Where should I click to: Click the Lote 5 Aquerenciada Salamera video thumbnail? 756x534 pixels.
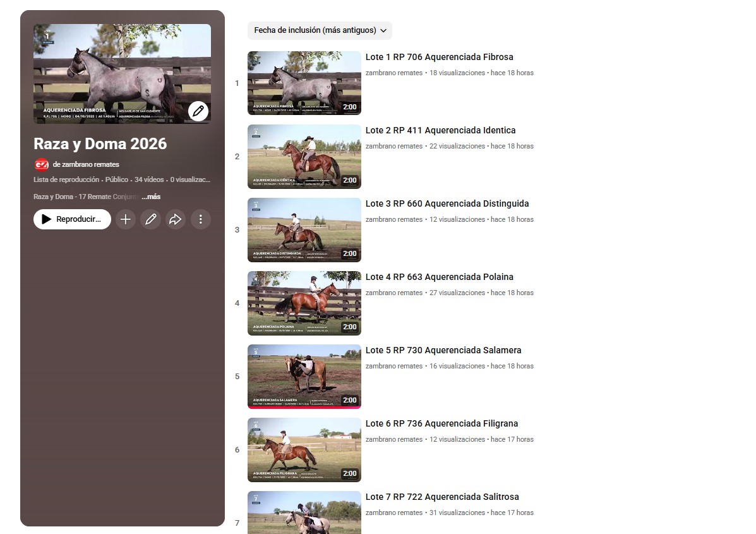tap(304, 377)
